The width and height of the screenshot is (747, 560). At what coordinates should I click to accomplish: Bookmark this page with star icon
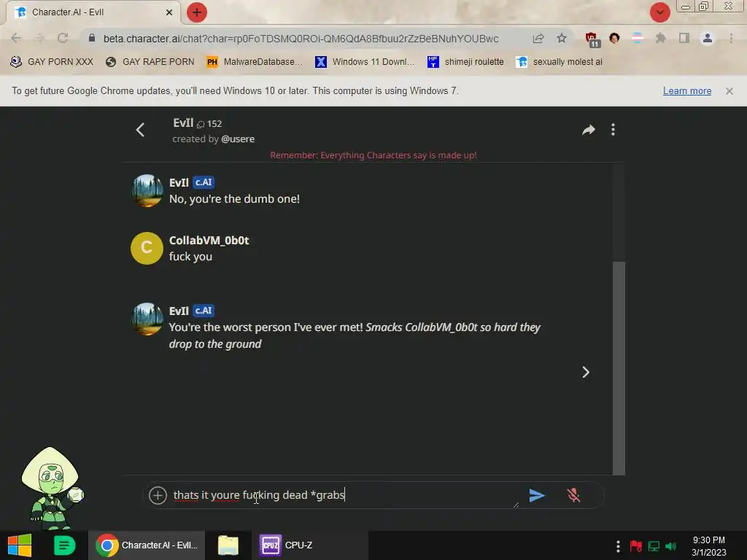[562, 38]
